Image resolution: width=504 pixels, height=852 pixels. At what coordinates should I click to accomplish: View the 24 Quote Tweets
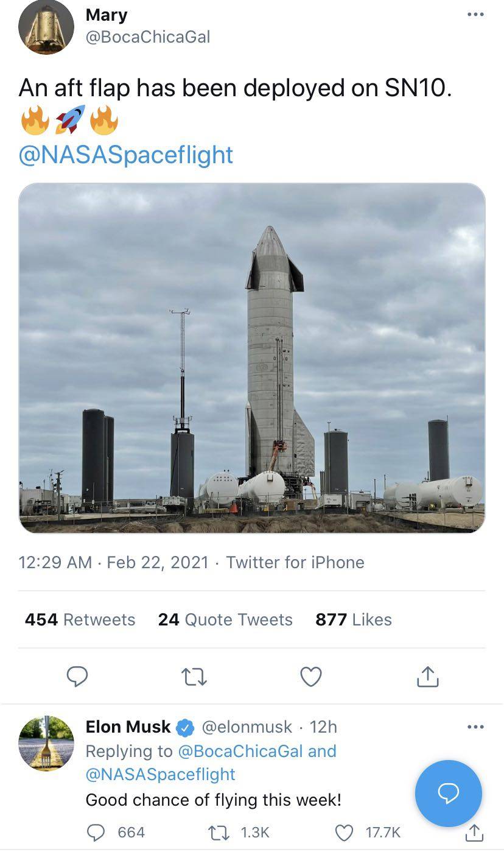click(x=225, y=619)
